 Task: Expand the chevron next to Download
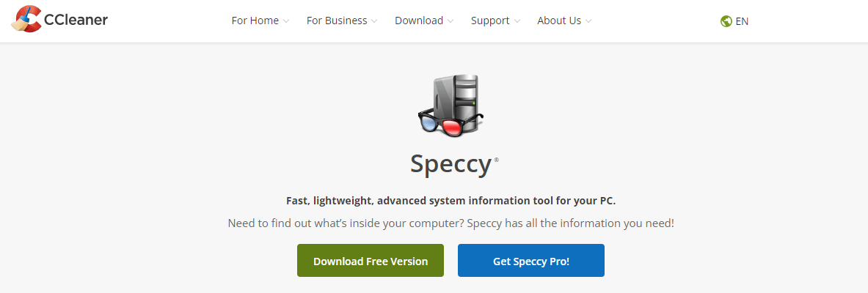(451, 21)
